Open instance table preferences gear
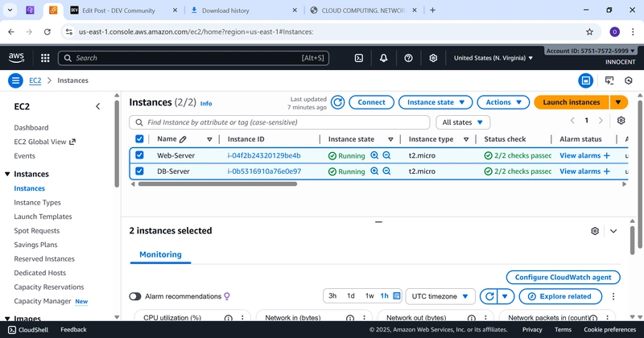The image size is (644, 338). tap(621, 121)
